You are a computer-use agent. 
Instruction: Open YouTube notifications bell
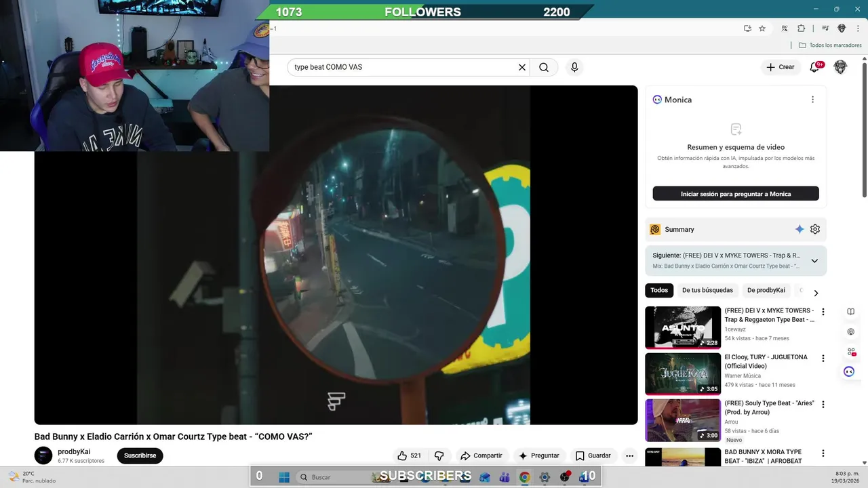(815, 67)
